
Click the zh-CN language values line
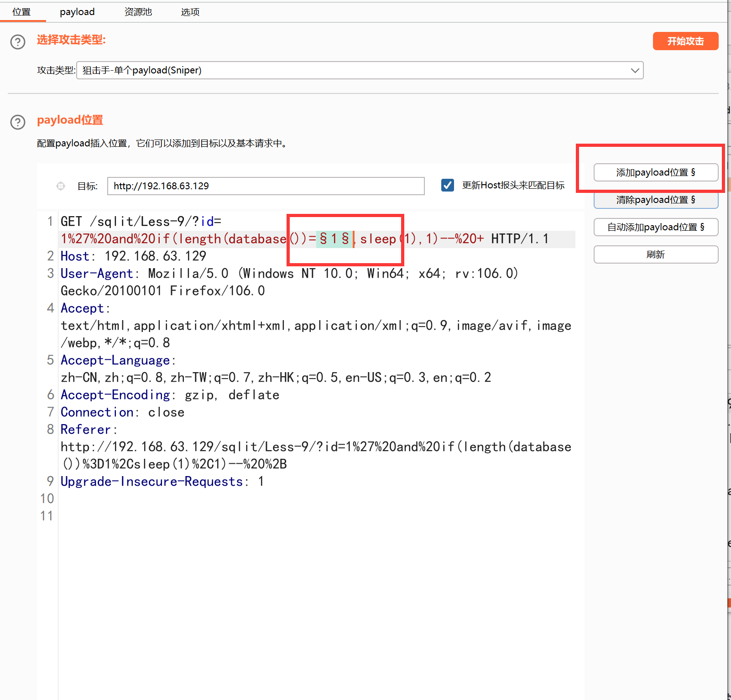[276, 378]
